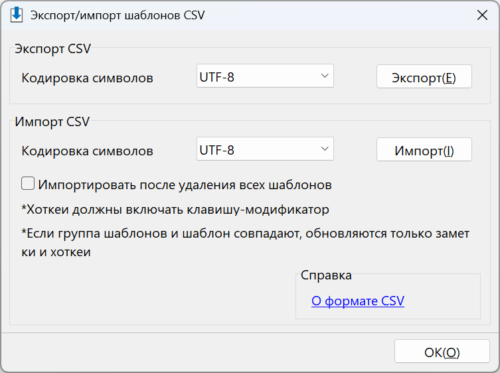Click the Экспорт(E) button
The width and height of the screenshot is (500, 373).
(x=424, y=77)
